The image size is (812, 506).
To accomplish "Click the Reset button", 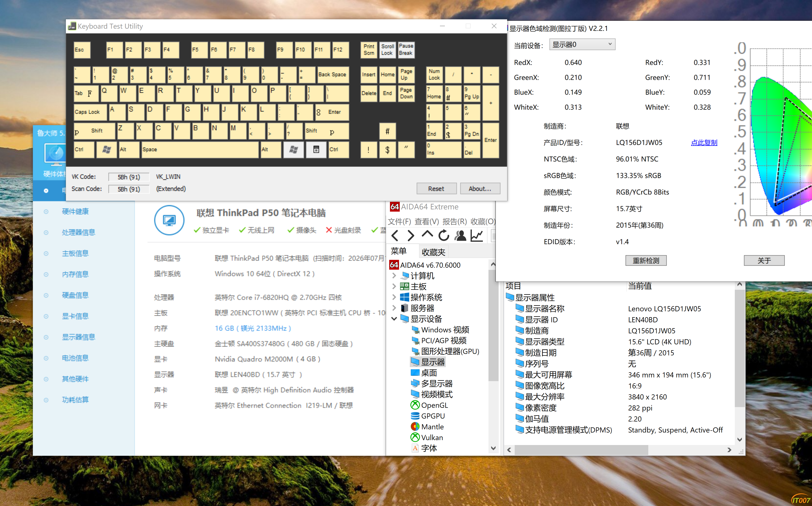I will (x=436, y=188).
